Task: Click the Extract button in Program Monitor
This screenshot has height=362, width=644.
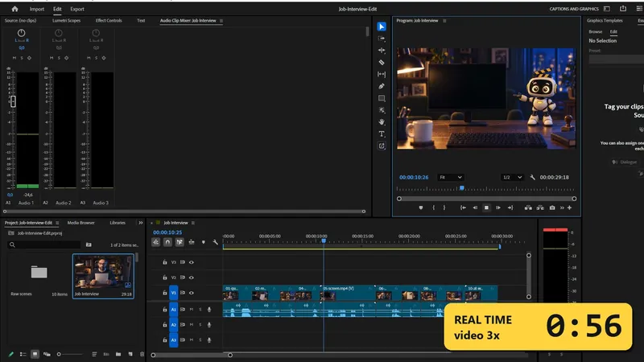Action: pyautogui.click(x=540, y=208)
